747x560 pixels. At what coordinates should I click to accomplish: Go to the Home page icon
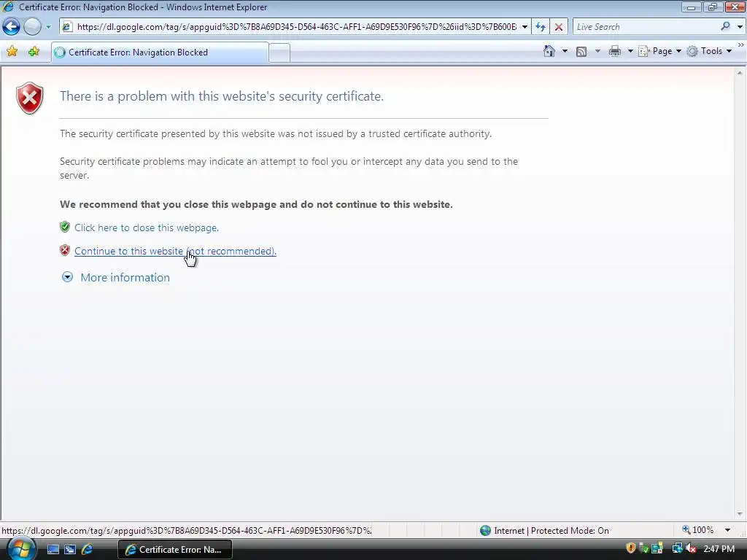pos(549,51)
